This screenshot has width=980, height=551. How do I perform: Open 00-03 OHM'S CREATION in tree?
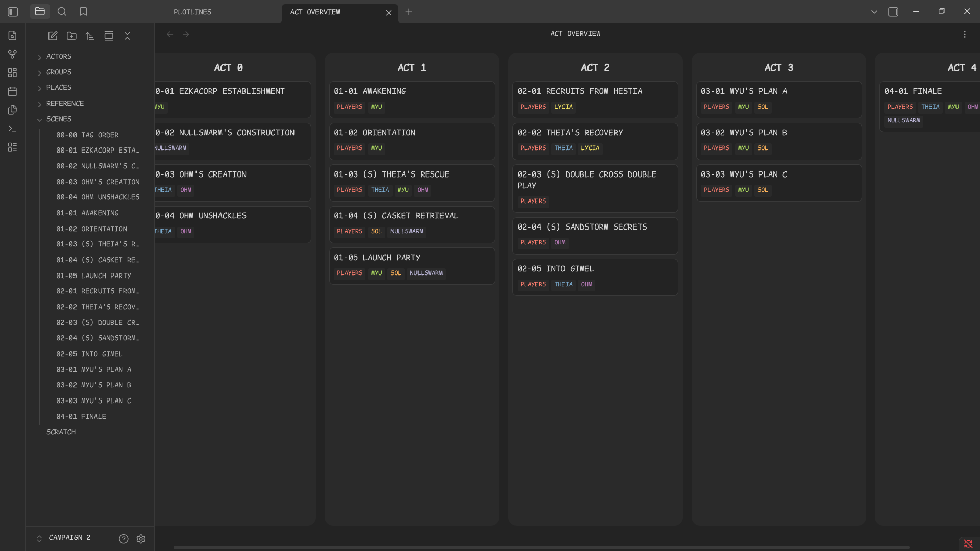tap(97, 182)
